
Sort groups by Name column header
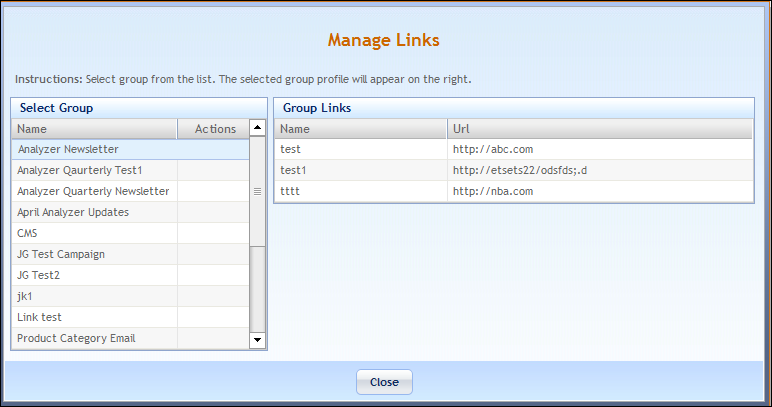click(95, 129)
